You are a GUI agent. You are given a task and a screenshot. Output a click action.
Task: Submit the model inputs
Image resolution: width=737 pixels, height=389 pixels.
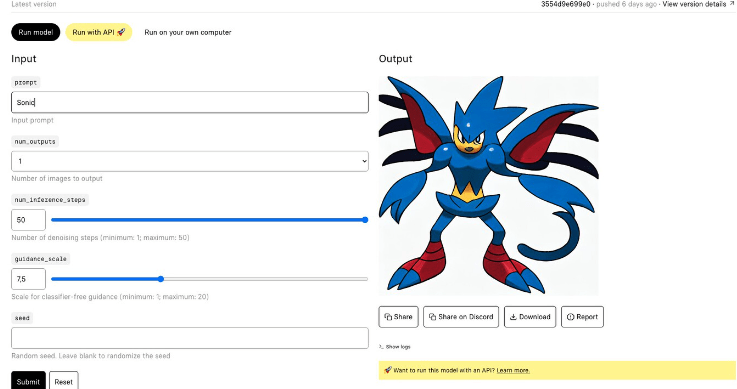click(x=29, y=381)
